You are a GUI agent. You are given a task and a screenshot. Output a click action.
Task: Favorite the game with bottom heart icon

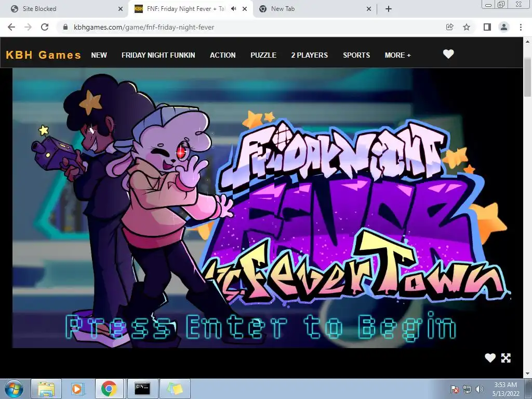[490, 357]
